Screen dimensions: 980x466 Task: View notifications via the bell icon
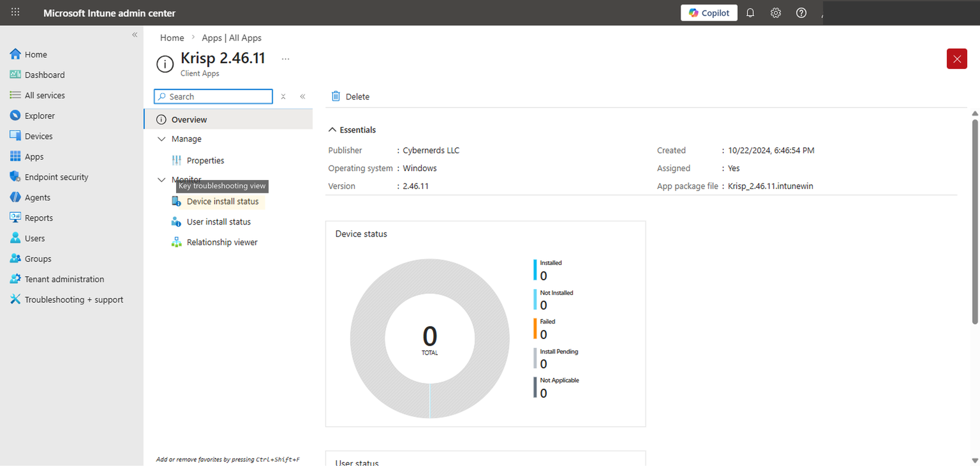(x=750, y=12)
